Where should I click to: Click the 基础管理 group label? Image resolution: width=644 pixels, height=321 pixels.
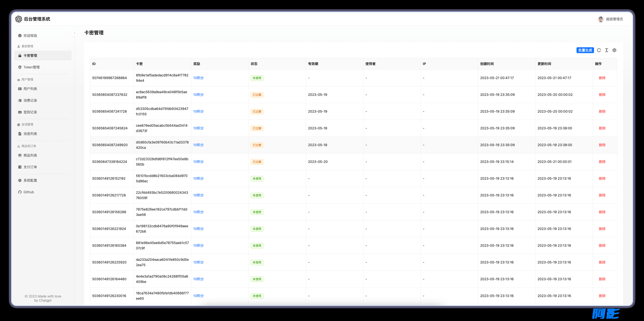click(x=27, y=46)
